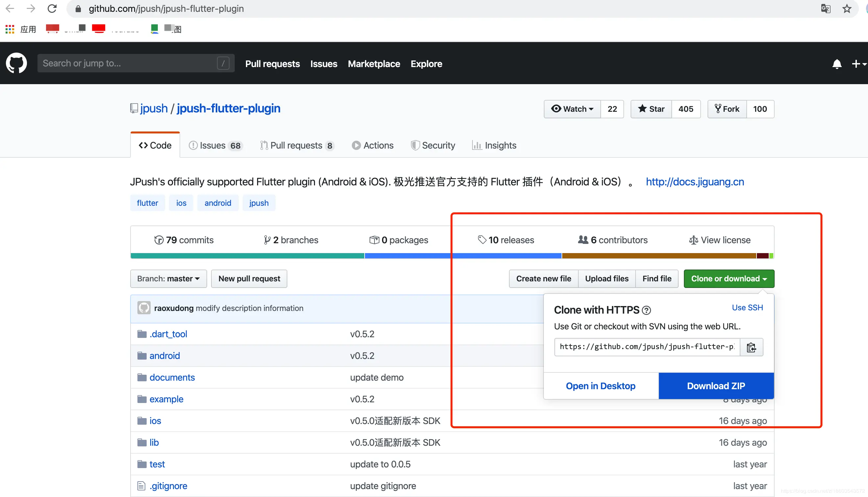This screenshot has width=868, height=497.
Task: Click Download ZIP button
Action: pos(716,386)
